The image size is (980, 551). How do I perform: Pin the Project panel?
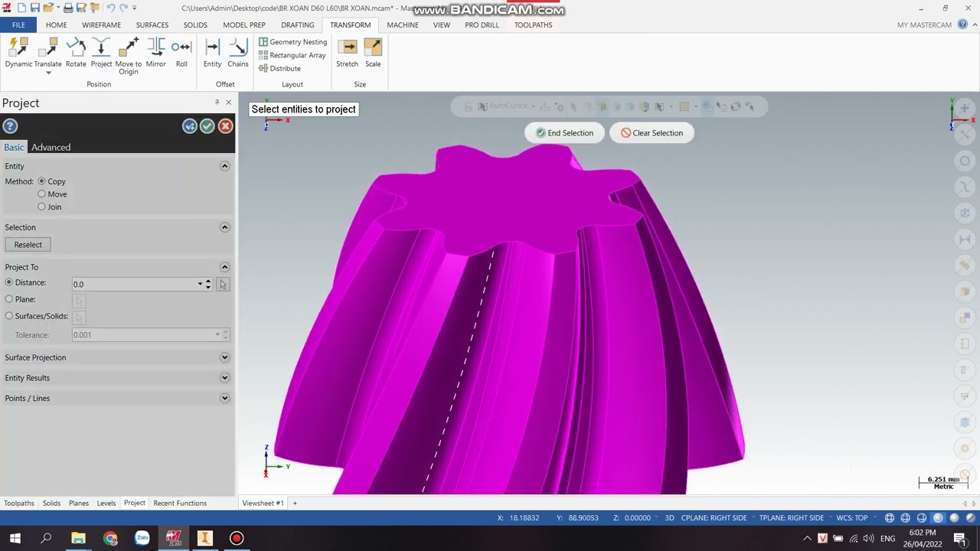pos(217,103)
